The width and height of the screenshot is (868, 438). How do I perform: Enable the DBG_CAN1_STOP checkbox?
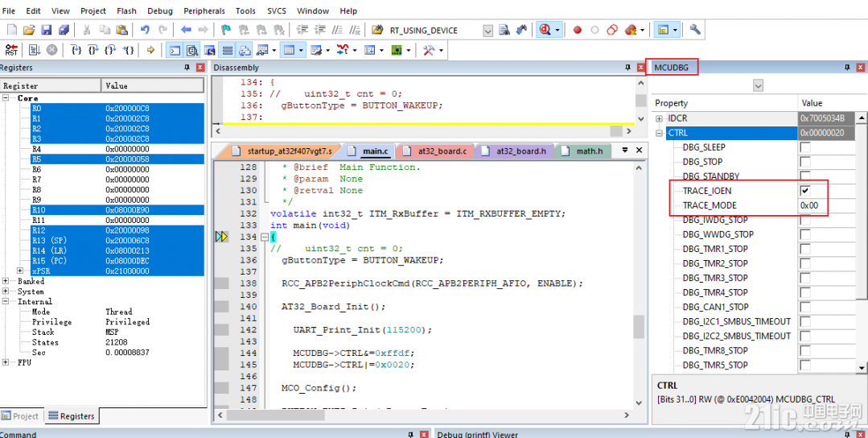805,307
